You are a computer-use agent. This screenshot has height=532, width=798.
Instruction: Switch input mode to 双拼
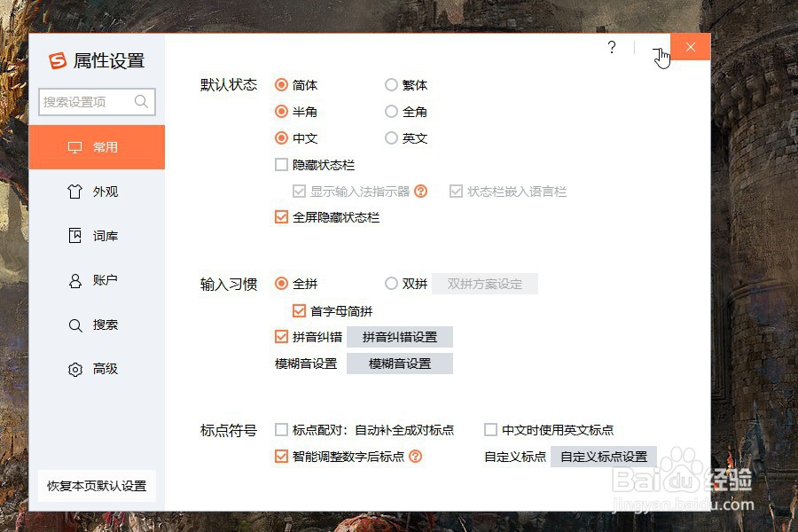click(x=391, y=284)
